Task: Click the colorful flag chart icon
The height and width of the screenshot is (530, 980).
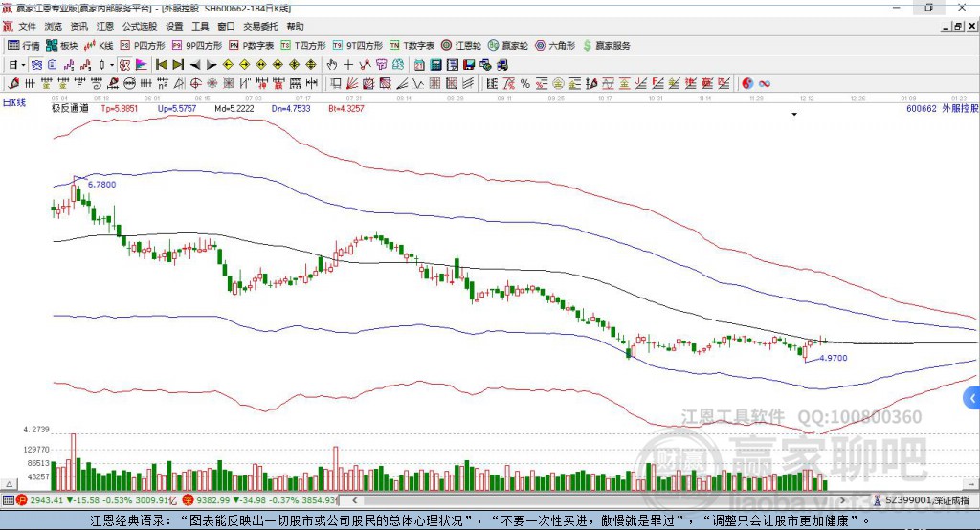Action: (142, 65)
